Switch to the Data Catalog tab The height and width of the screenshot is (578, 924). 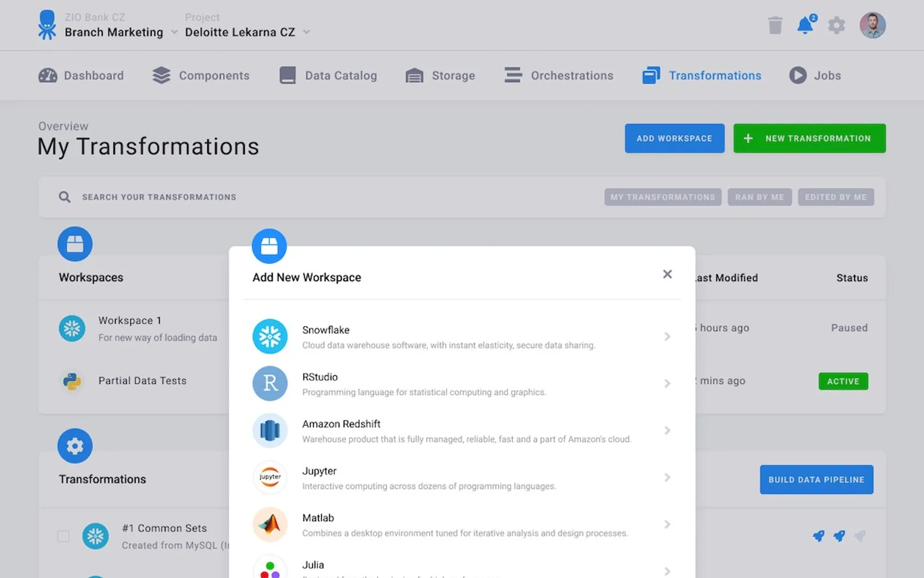pyautogui.click(x=327, y=76)
